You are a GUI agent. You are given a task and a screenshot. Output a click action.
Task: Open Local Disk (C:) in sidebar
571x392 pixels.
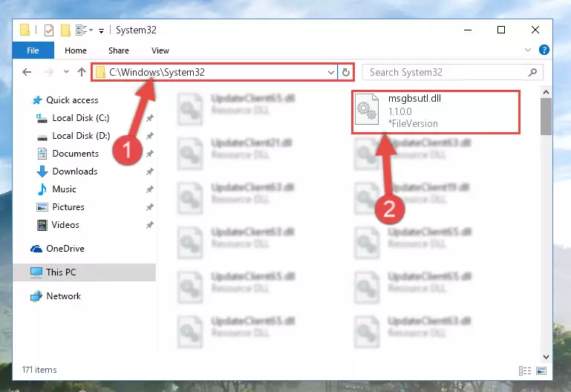click(73, 118)
